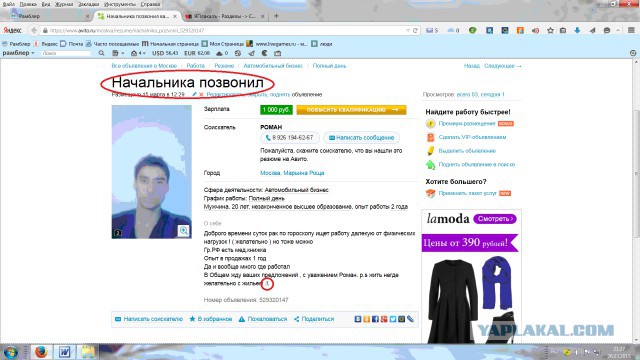
Task: Open the Справка menu
Action: click(150, 4)
